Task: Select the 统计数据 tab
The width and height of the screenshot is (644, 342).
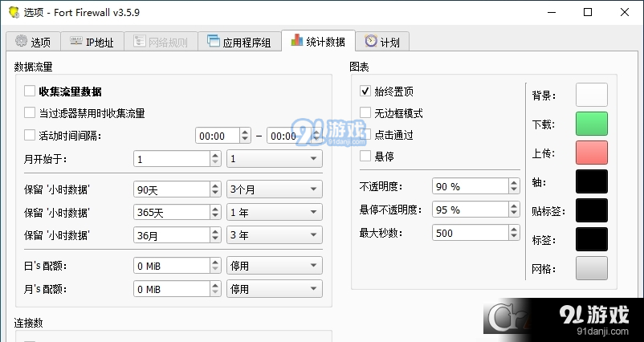Action: tap(318, 41)
